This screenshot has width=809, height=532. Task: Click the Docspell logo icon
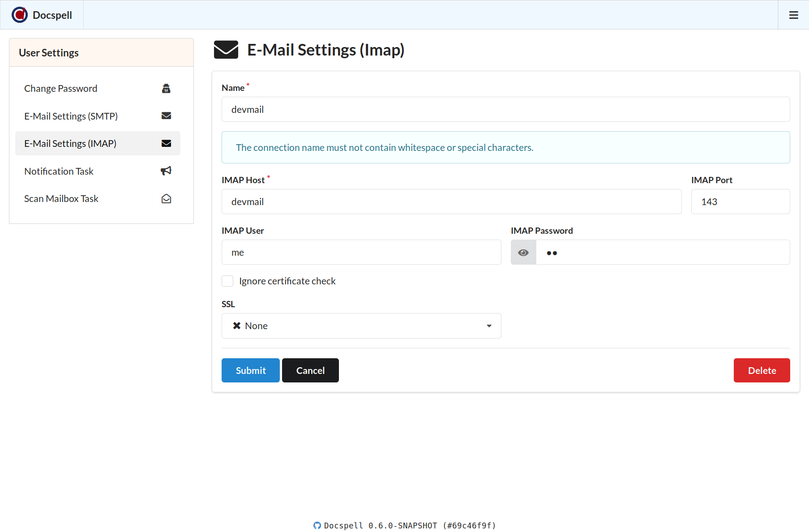pyautogui.click(x=20, y=15)
